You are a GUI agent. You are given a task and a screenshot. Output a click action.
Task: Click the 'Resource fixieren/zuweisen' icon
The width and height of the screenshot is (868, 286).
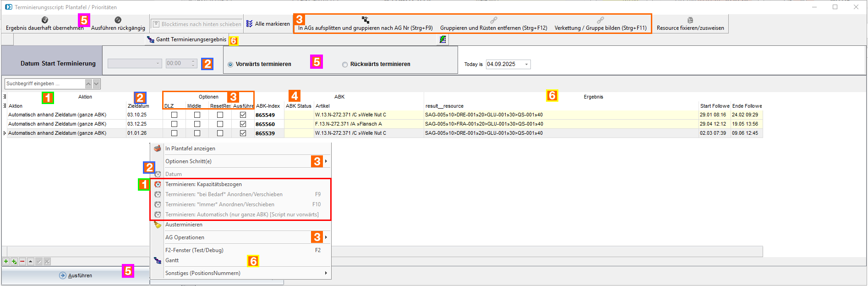pyautogui.click(x=690, y=20)
